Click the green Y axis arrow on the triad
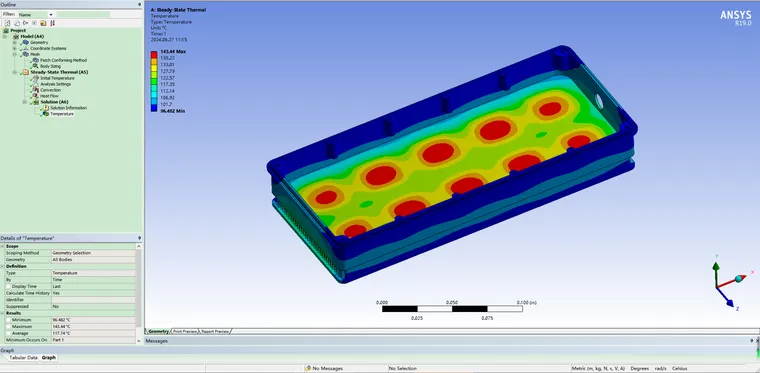Screen dimensions: 760x373 716,266
